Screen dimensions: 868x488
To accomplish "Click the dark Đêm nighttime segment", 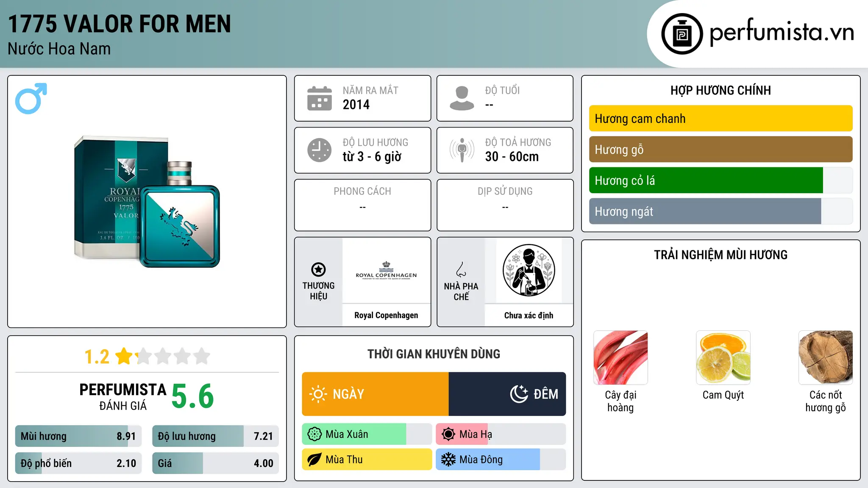I will click(x=507, y=394).
